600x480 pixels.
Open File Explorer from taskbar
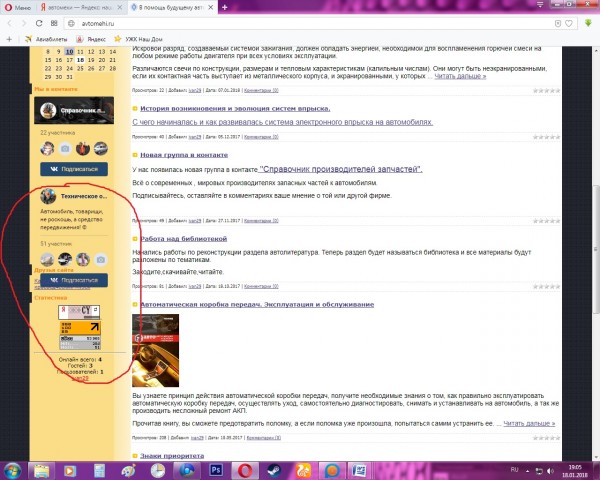coord(41,471)
